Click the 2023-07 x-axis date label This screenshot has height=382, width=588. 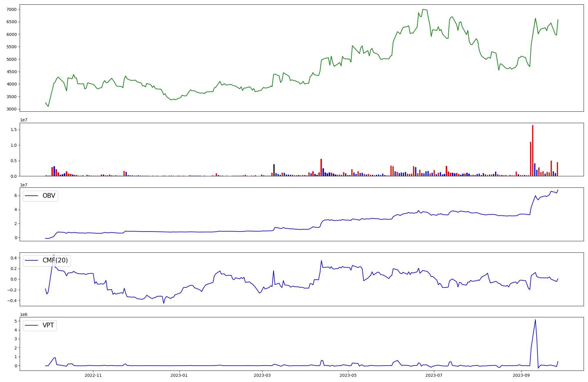tap(434, 375)
